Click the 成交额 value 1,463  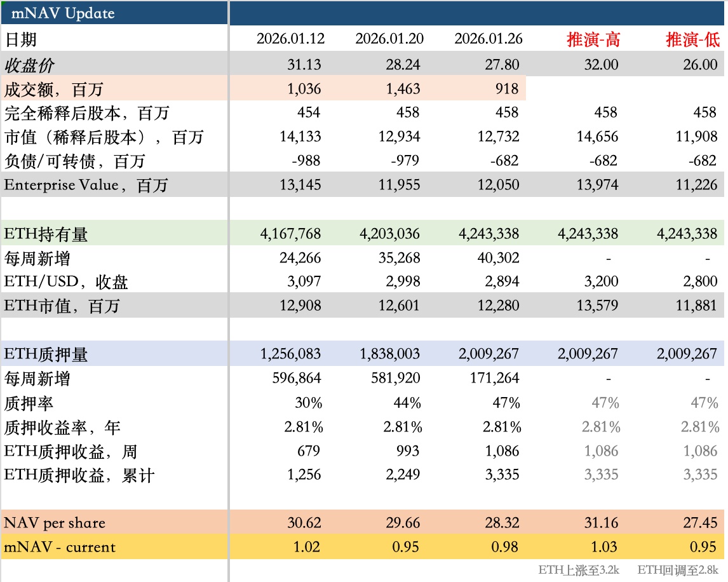click(403, 89)
